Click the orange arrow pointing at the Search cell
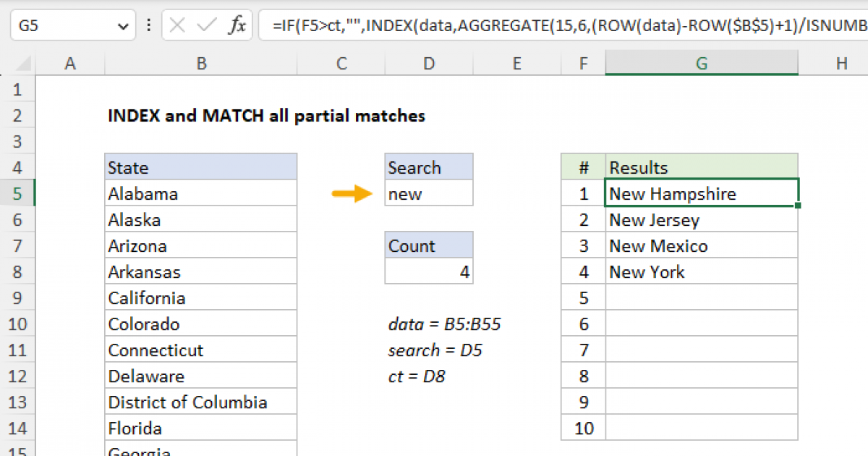The image size is (868, 456). pyautogui.click(x=352, y=194)
